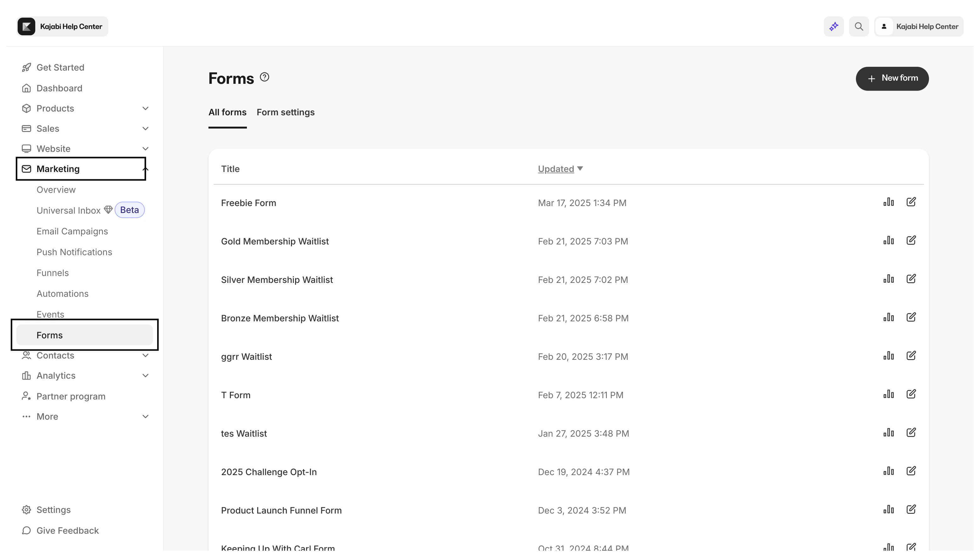Viewport: 980px width, 557px height.
Task: Click the help question mark beside Forms heading
Action: 264,77
